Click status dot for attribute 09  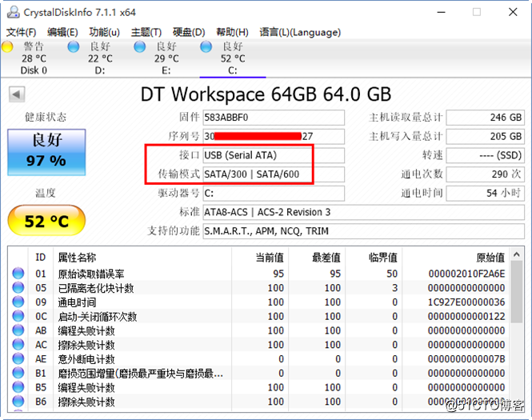(18, 302)
